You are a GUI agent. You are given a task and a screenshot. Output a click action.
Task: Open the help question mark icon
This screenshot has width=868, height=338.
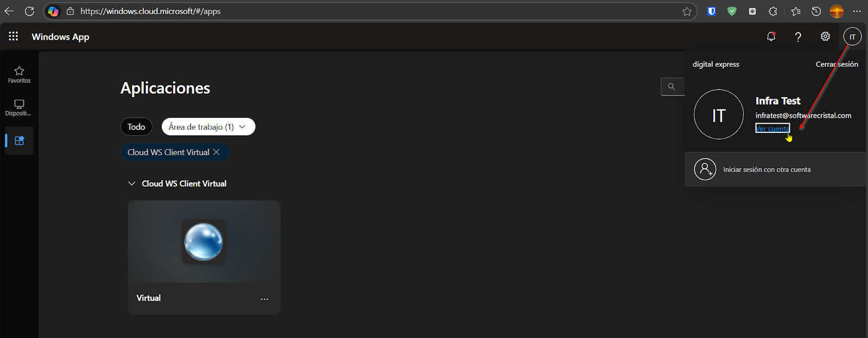coord(798,36)
